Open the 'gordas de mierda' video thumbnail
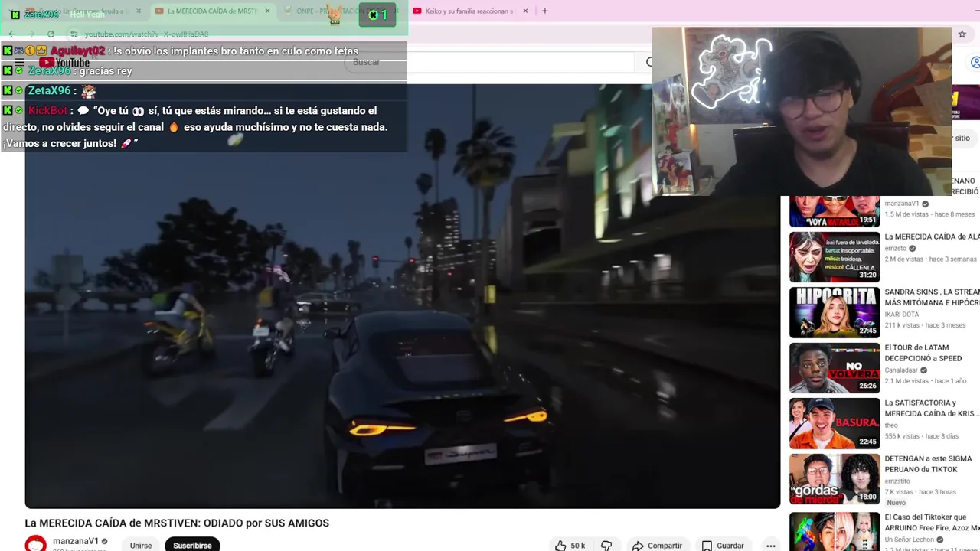 835,479
